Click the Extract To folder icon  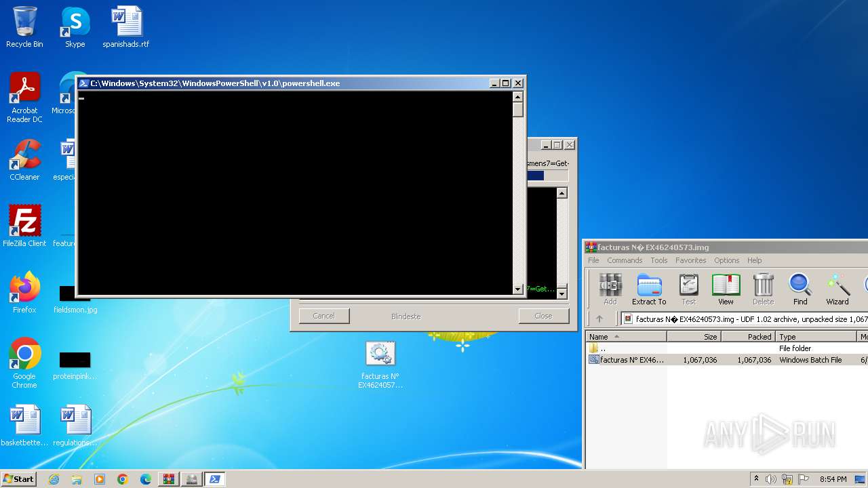coord(649,289)
